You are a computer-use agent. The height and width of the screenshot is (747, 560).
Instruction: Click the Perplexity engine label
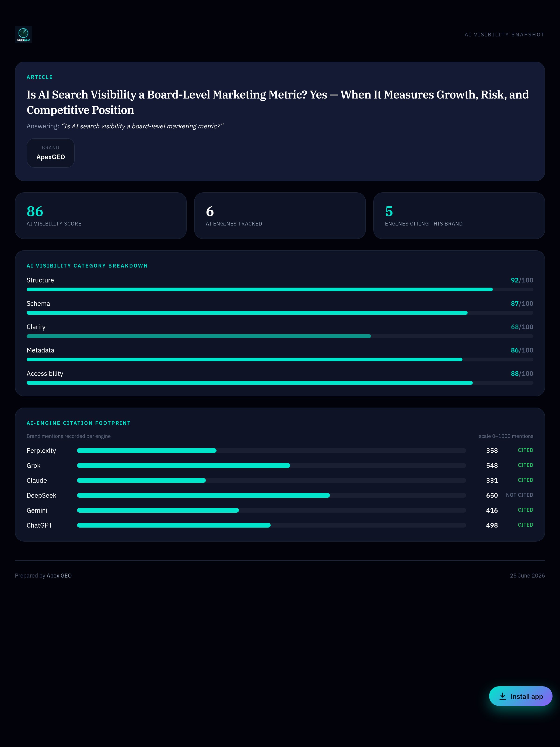(41, 451)
